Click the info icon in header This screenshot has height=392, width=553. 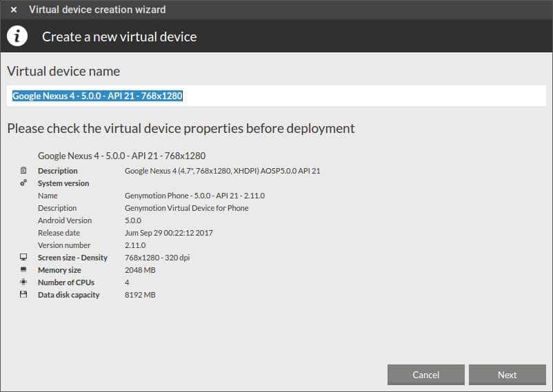pos(17,36)
